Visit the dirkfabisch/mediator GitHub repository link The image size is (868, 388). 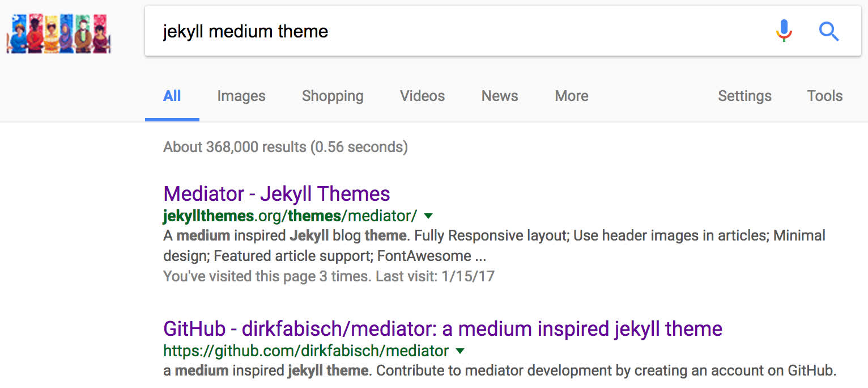(x=442, y=328)
